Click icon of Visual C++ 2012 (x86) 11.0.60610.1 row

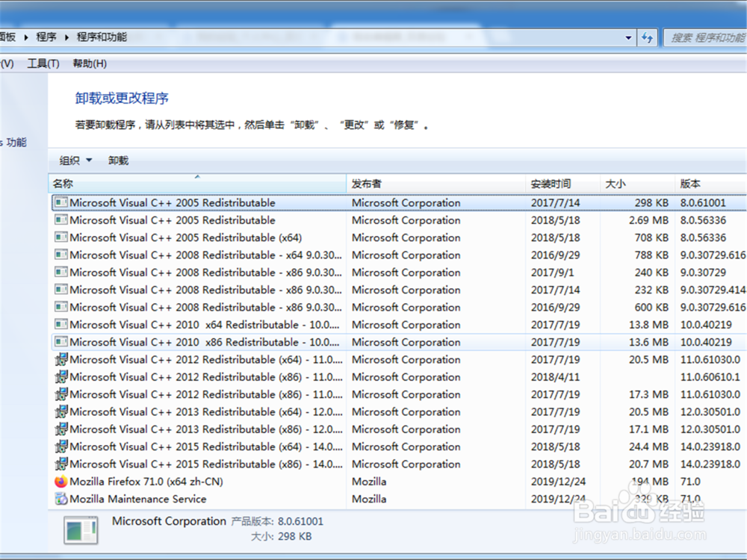(61, 376)
